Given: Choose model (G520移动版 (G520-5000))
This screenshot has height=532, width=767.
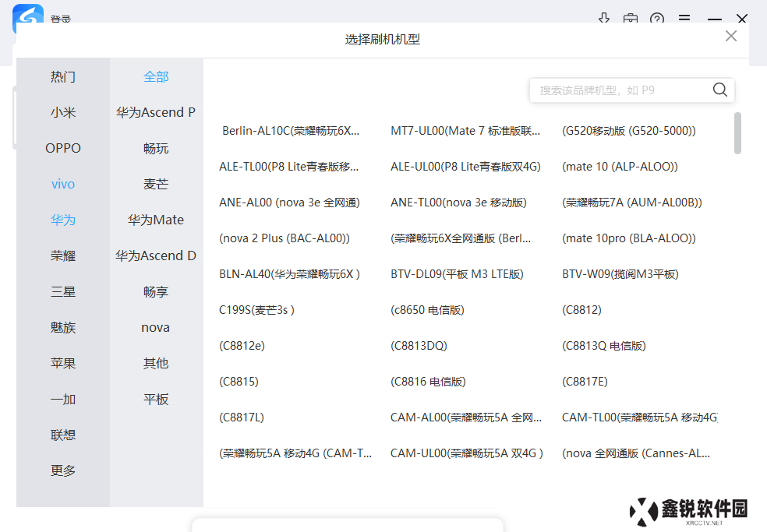Looking at the screenshot, I should 629,131.
